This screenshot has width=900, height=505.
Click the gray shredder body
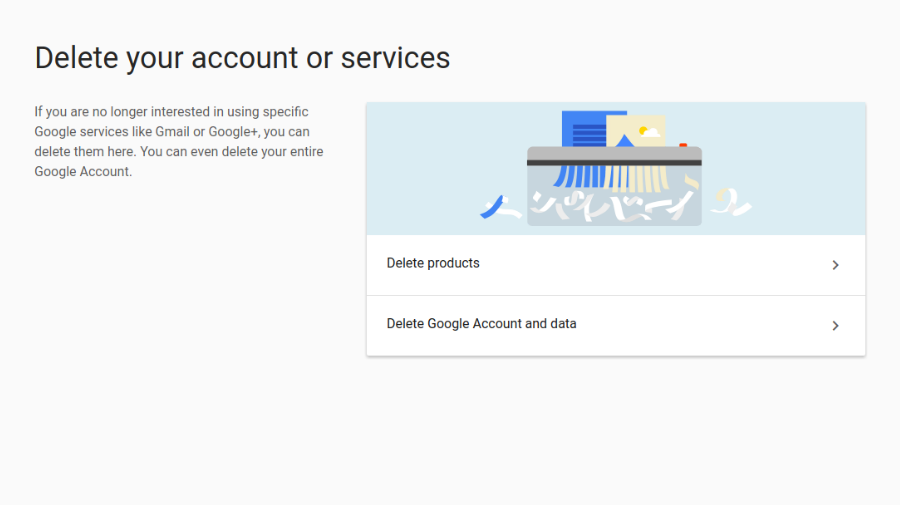tap(614, 153)
